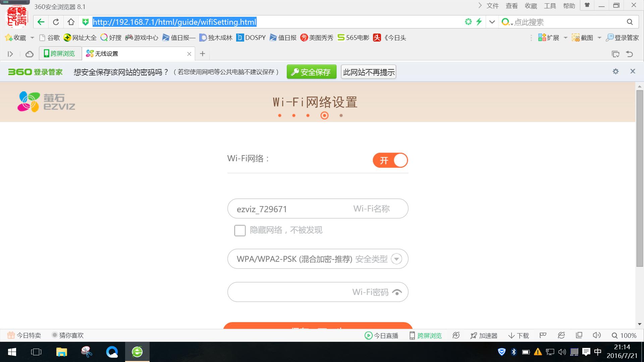Open the 下载 downloads manager
Screen dimensions: 644x362
coord(518,335)
